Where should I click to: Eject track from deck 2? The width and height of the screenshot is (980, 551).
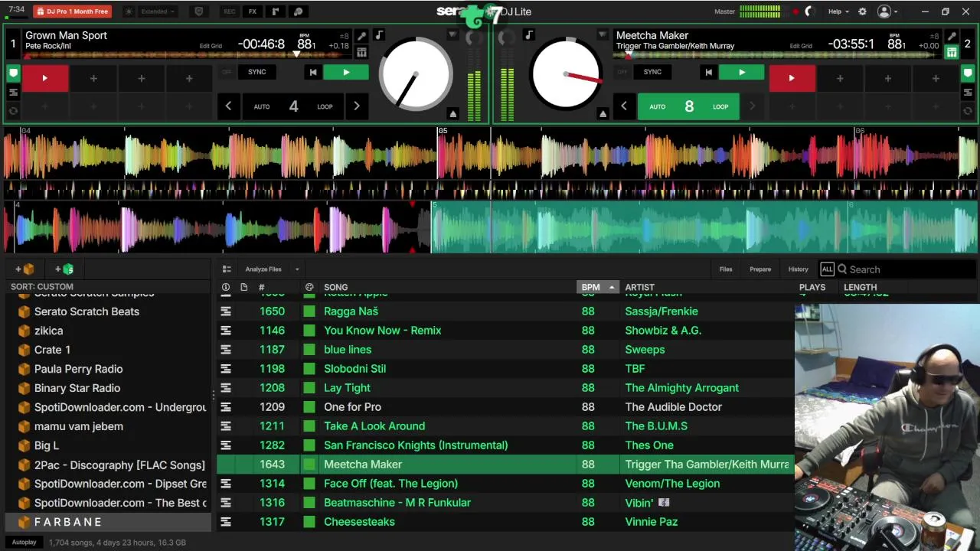tap(603, 114)
